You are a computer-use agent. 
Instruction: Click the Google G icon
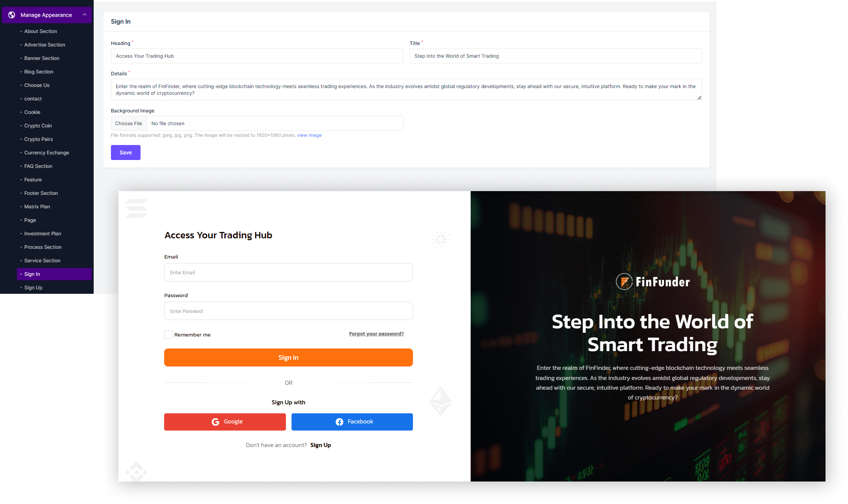coord(215,422)
